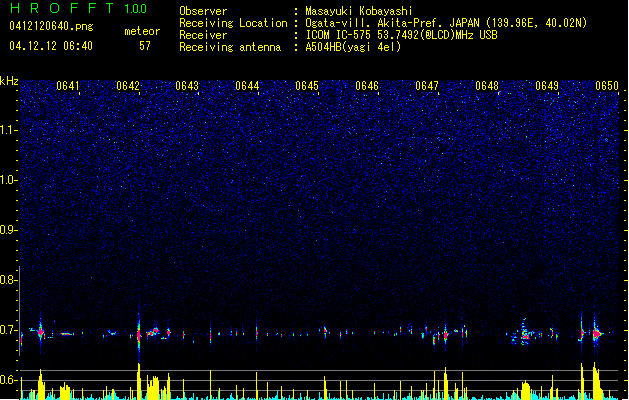The height and width of the screenshot is (400, 629).
Task: Click the Receiving antenna label
Action: [230, 47]
